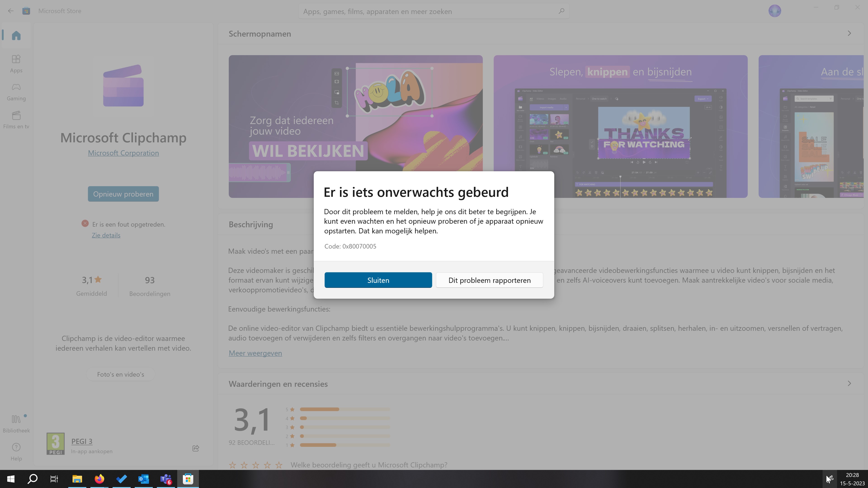Click the back arrow in title bar
The width and height of the screenshot is (868, 488).
point(11,11)
